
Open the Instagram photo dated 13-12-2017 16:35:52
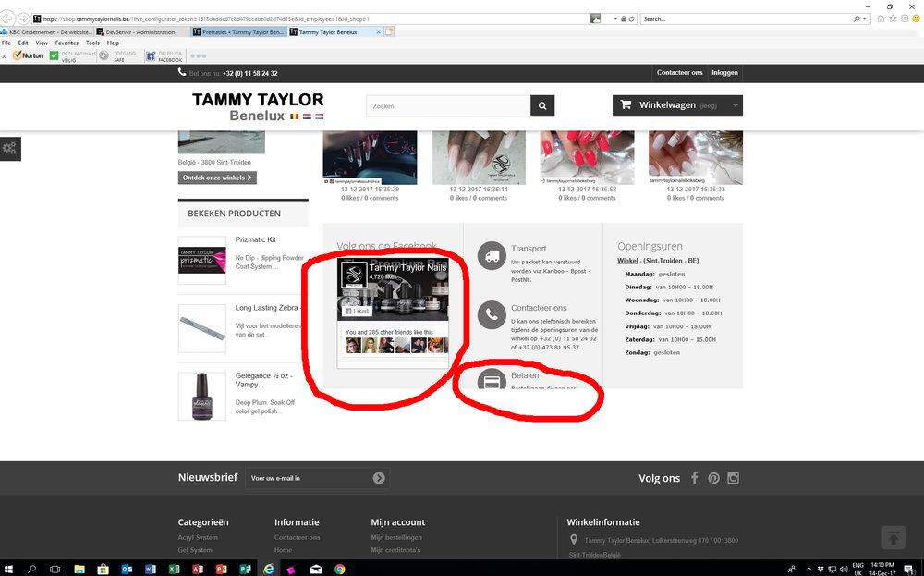[587, 157]
